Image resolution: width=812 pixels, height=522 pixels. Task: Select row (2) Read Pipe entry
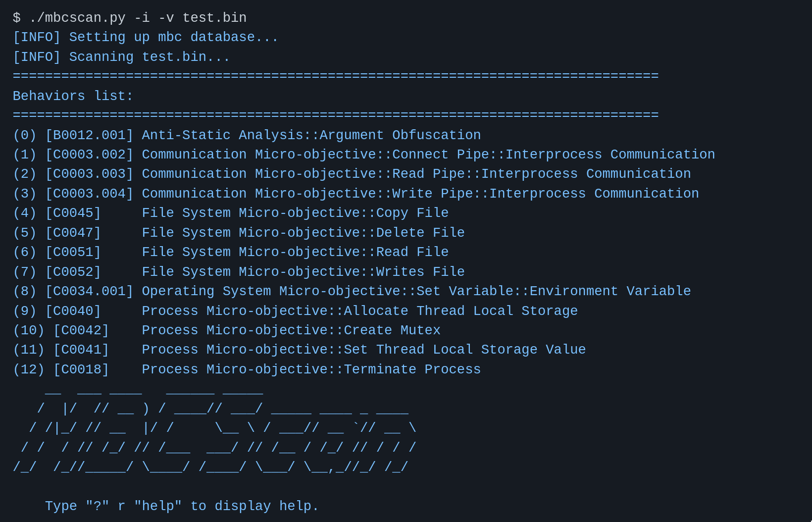click(352, 174)
